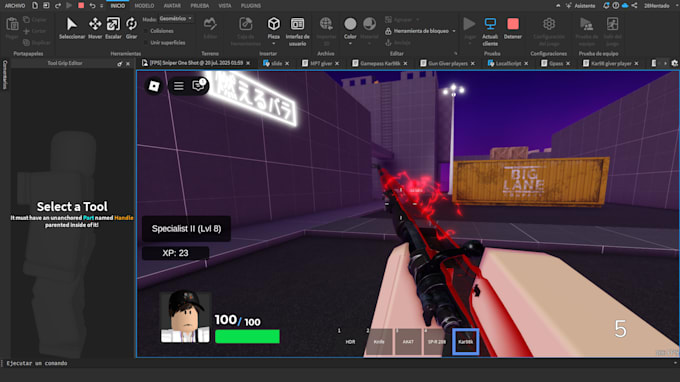Stop the test with Detener
This screenshot has height=382, width=680.
point(513,28)
